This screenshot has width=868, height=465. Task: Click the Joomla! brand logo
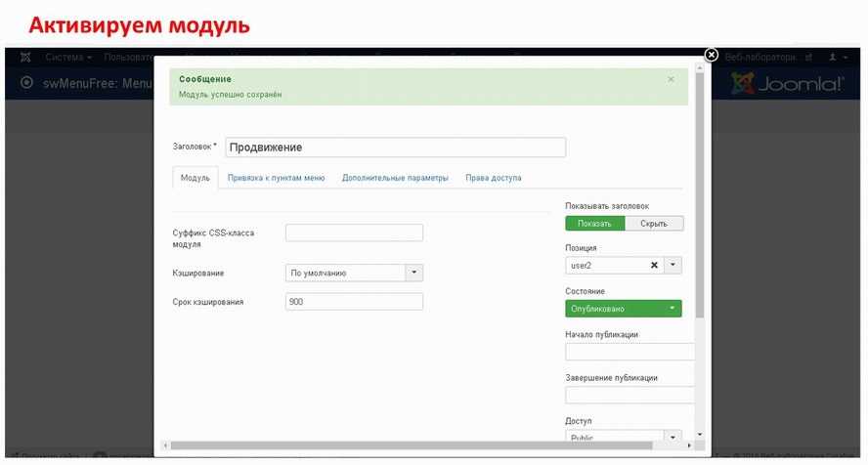(x=788, y=84)
